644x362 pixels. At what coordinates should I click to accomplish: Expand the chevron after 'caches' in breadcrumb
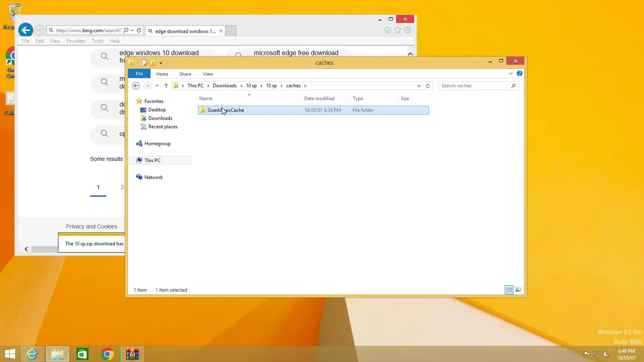pyautogui.click(x=305, y=86)
